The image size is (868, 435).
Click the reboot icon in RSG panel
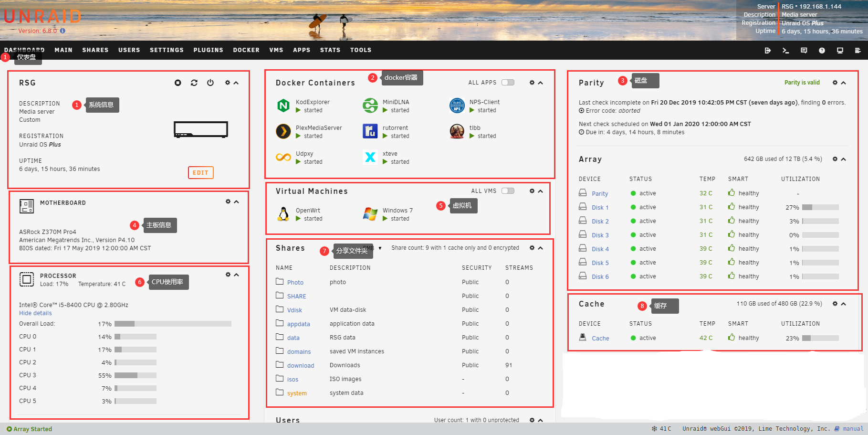[194, 83]
